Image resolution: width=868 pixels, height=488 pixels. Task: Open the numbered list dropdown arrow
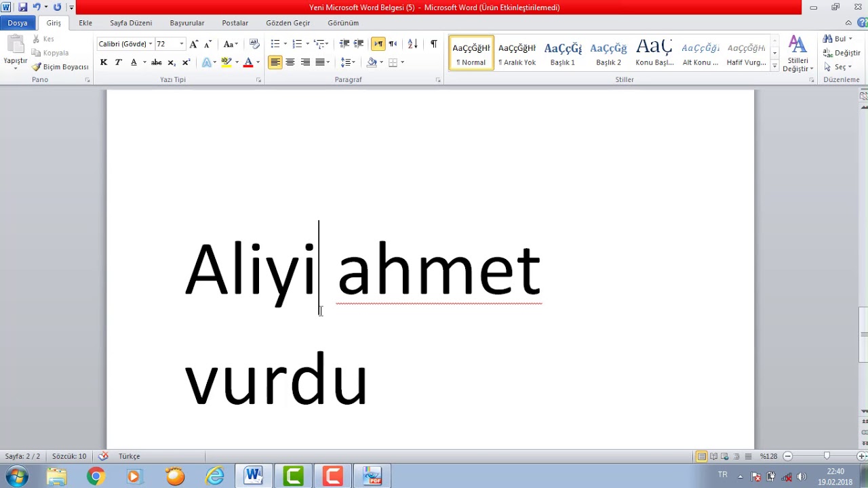pyautogui.click(x=307, y=44)
